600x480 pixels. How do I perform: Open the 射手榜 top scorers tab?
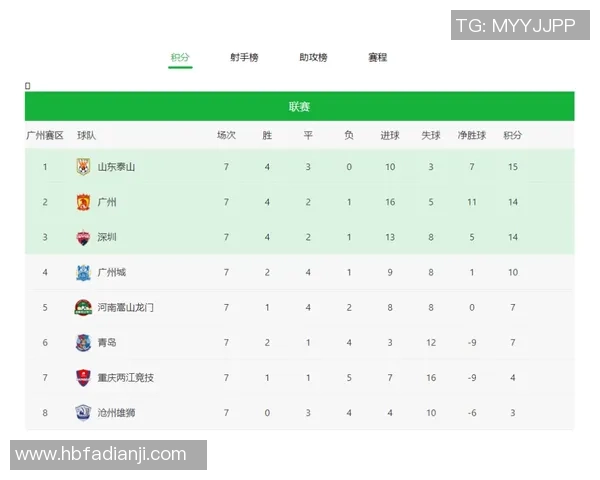[x=244, y=58]
